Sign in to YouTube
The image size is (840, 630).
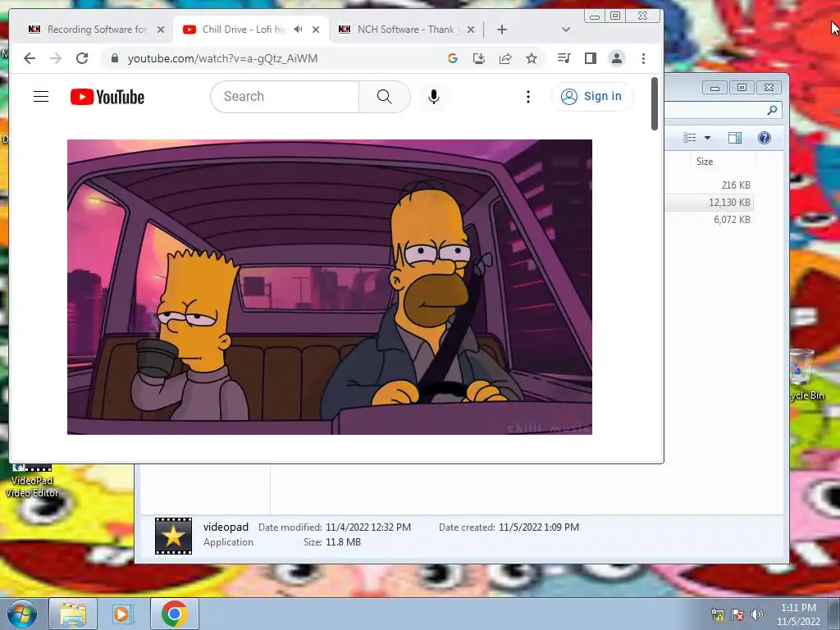(x=592, y=97)
